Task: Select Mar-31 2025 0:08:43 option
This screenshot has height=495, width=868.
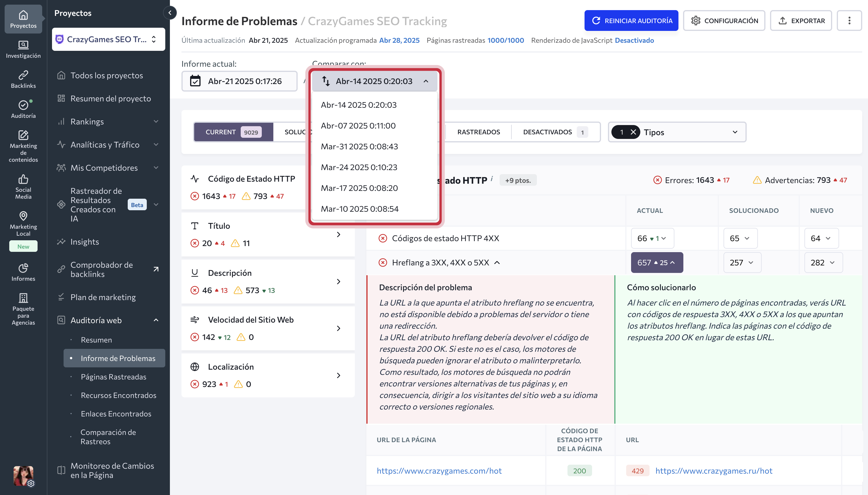Action: coord(374,146)
